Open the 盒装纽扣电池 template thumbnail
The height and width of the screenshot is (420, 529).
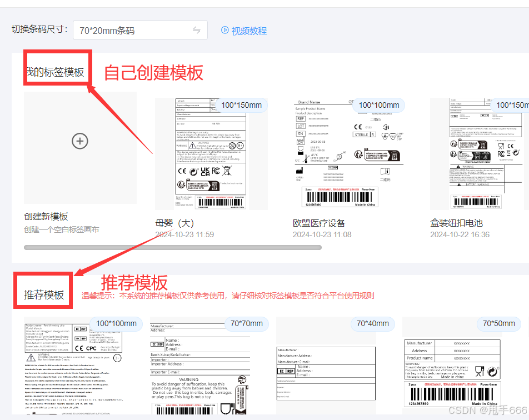tap(480, 154)
